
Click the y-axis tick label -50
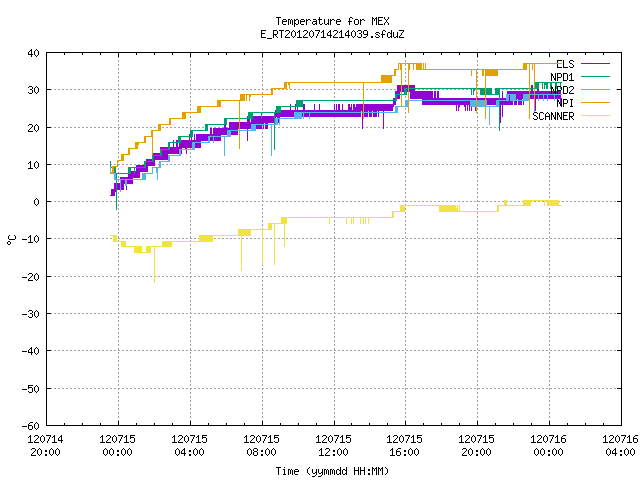point(31,389)
